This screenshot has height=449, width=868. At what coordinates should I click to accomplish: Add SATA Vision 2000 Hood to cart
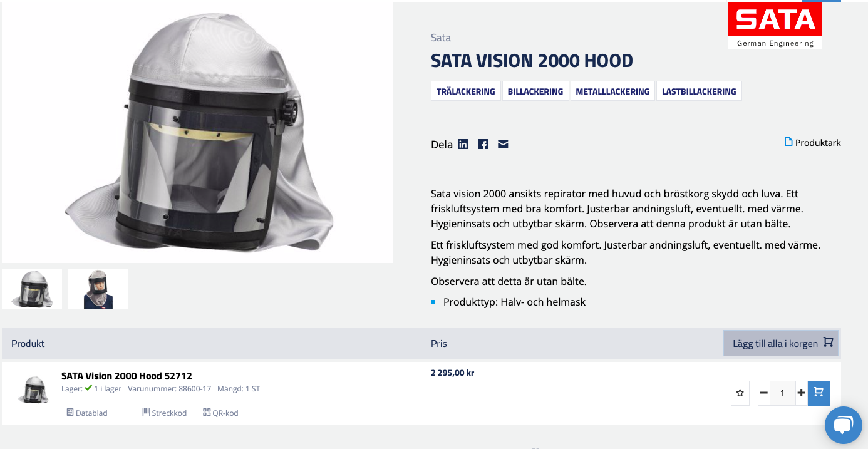click(819, 393)
